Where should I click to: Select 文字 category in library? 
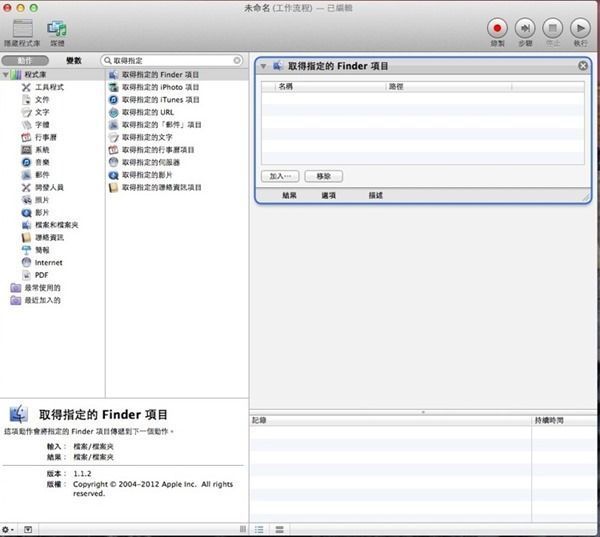(42, 112)
